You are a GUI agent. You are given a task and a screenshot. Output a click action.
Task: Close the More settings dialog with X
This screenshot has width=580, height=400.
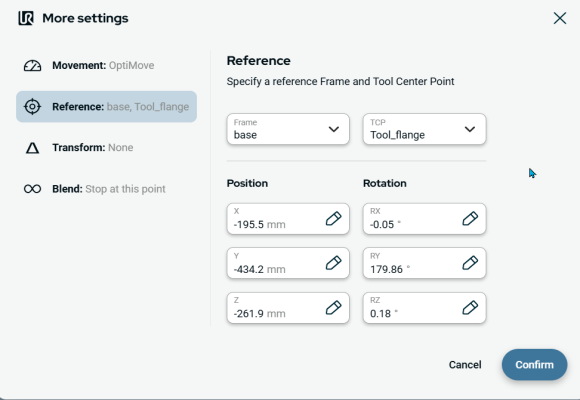pyautogui.click(x=560, y=18)
